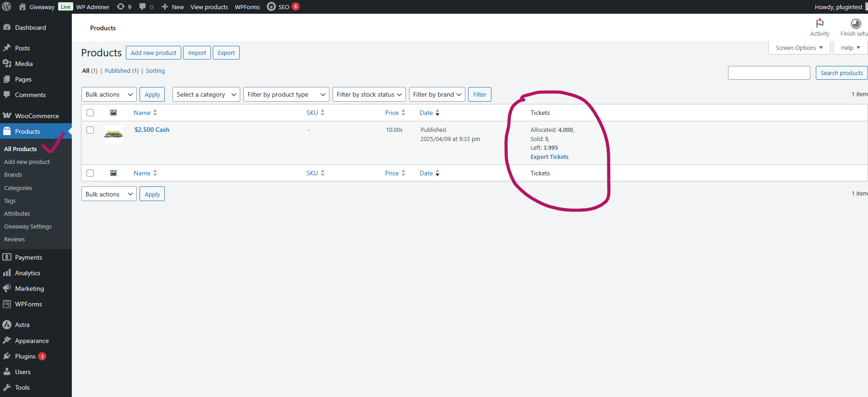868x397 pixels.
Task: Click the Appearance paintbrush icon
Action: pos(7,341)
